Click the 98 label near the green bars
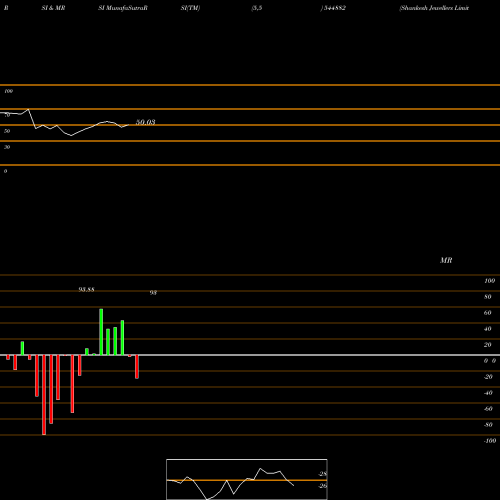 (x=153, y=293)
